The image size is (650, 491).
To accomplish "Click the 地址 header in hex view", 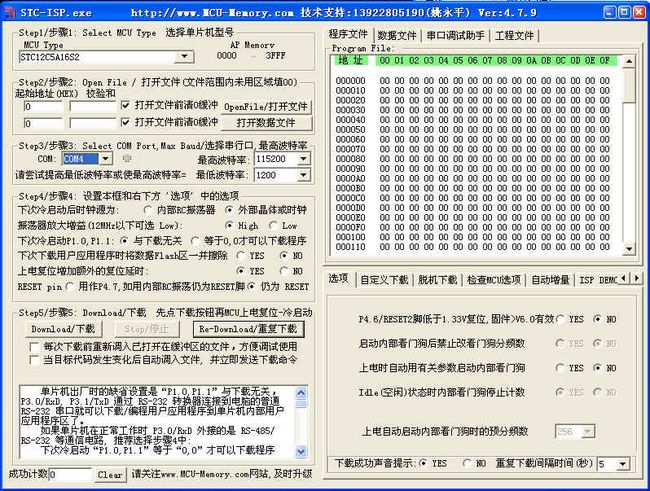I will [x=351, y=61].
